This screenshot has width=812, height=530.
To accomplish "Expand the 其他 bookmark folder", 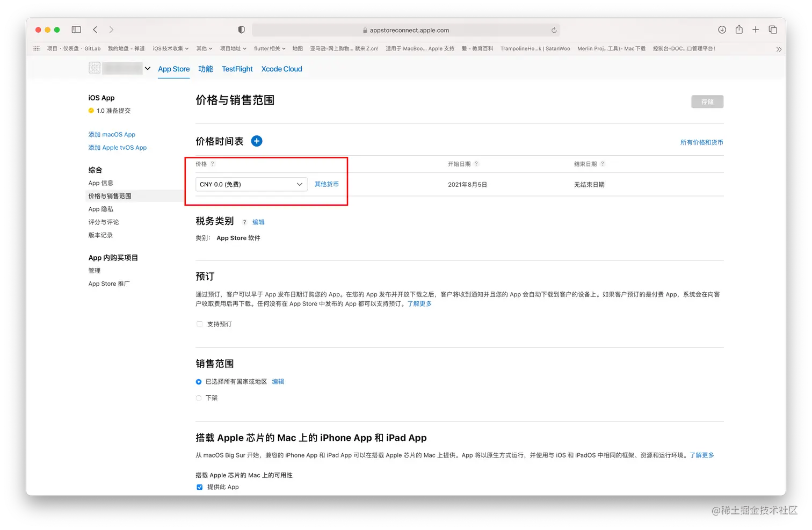I will tap(204, 48).
